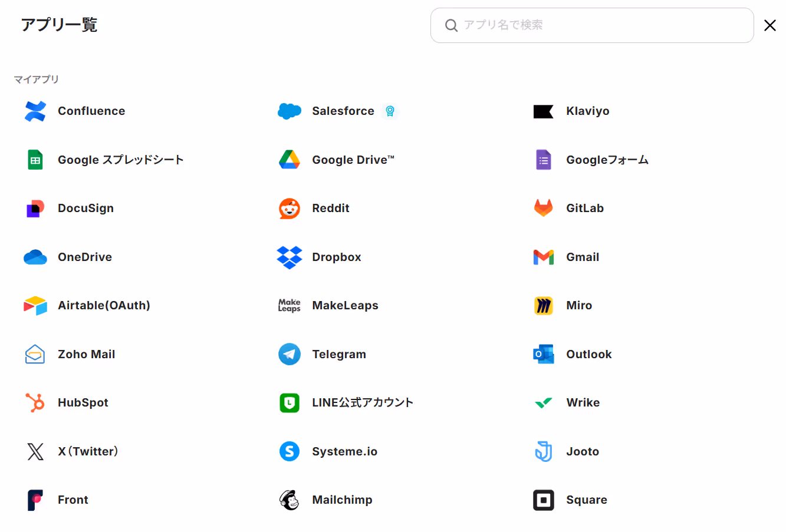This screenshot has width=786, height=532.
Task: Choose the Telegram name text
Action: [x=339, y=355]
